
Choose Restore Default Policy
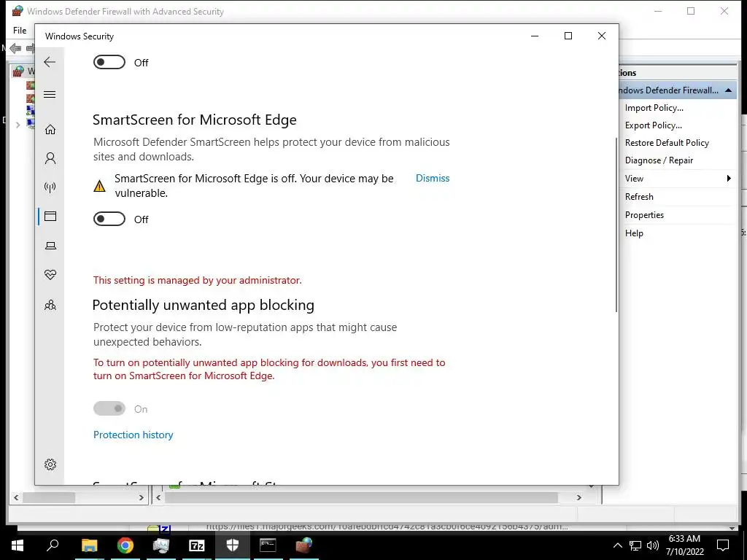pyautogui.click(x=667, y=143)
